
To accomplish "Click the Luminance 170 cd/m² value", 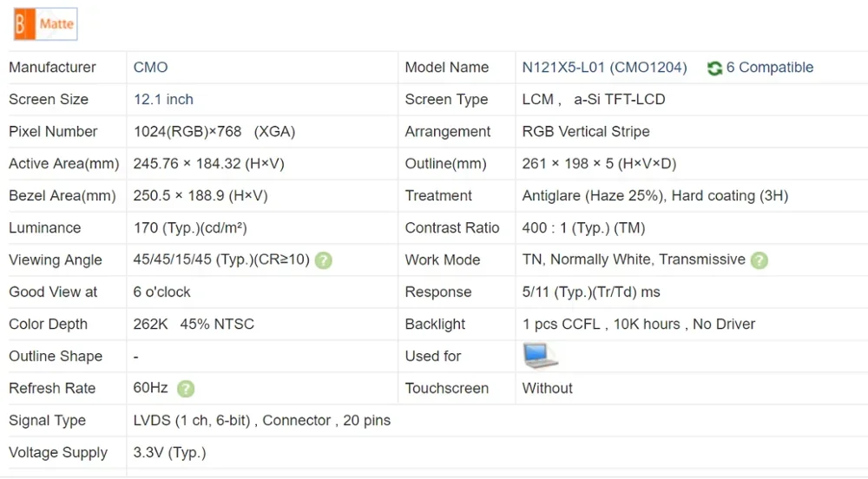I will (x=190, y=228).
